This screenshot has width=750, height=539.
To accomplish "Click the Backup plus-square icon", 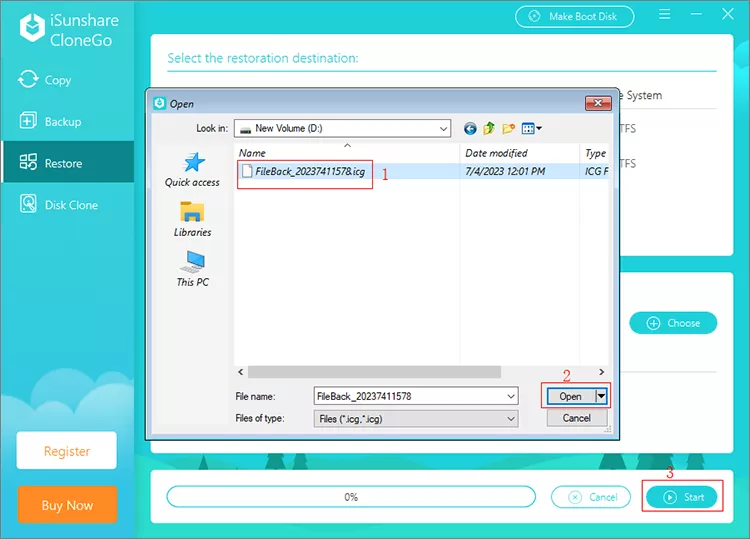I will (28, 121).
